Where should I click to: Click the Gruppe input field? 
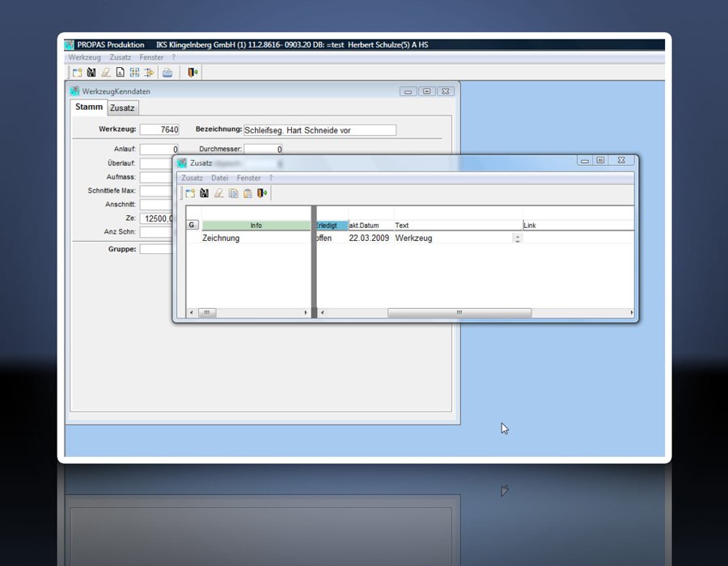click(x=156, y=249)
